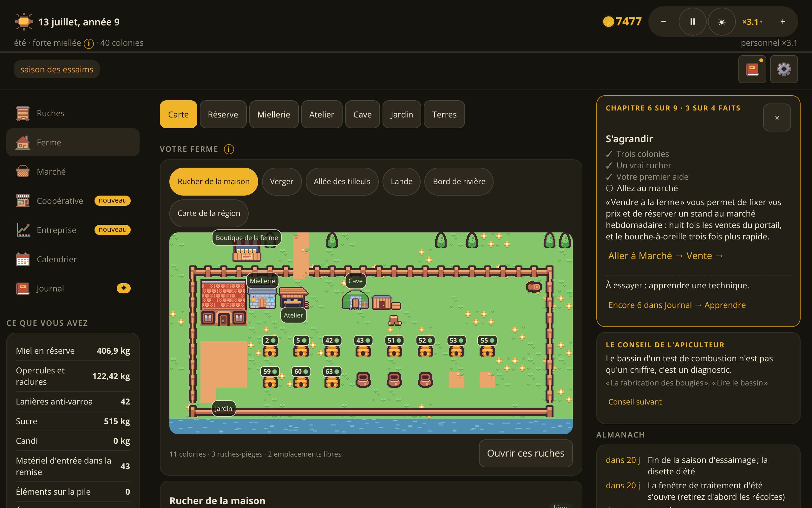Image resolution: width=812 pixels, height=508 pixels.
Task: Select Carte de la région view
Action: 209,213
